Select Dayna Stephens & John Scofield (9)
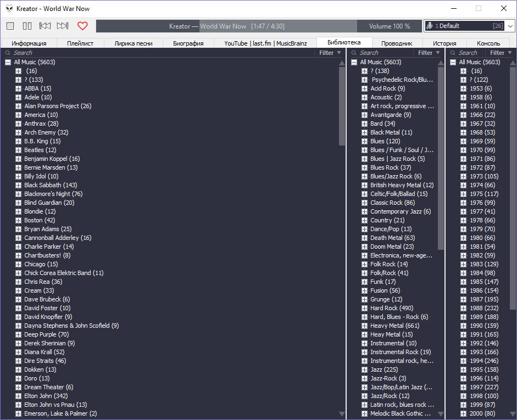Image resolution: width=517 pixels, height=420 pixels. tap(71, 326)
